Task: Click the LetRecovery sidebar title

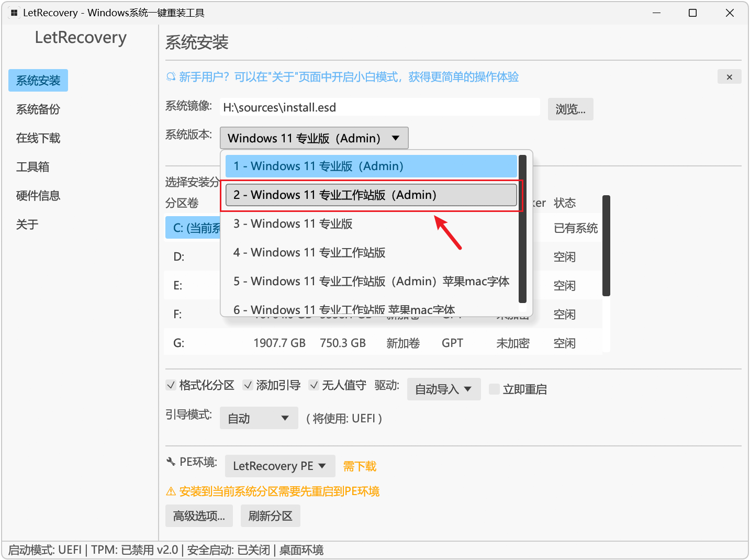Action: pyautogui.click(x=81, y=38)
